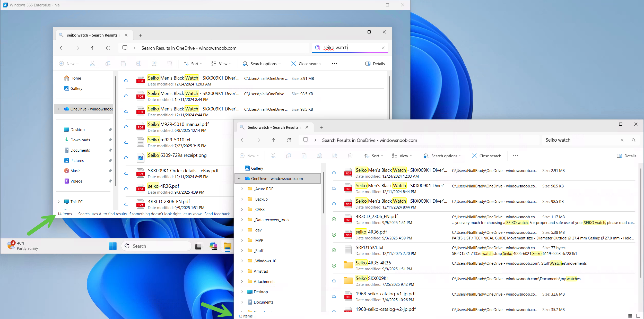Switch to details list view in status bar

(630, 316)
